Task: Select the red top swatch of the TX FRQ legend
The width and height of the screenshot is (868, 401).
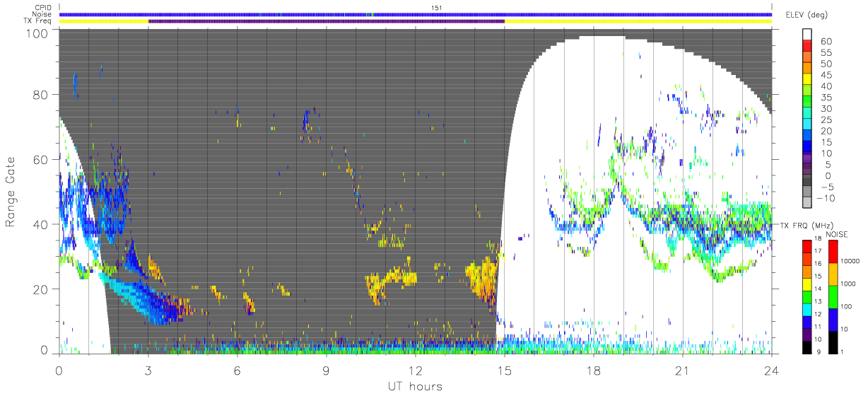Action: (x=806, y=246)
